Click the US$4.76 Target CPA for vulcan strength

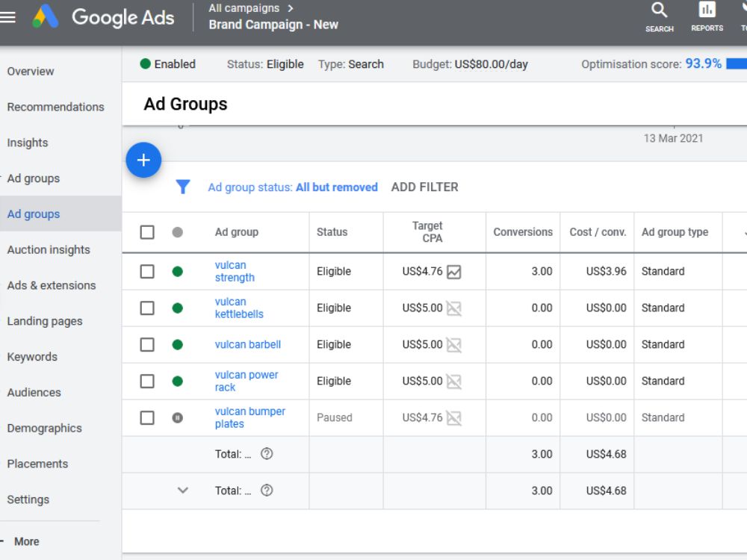[x=422, y=272]
